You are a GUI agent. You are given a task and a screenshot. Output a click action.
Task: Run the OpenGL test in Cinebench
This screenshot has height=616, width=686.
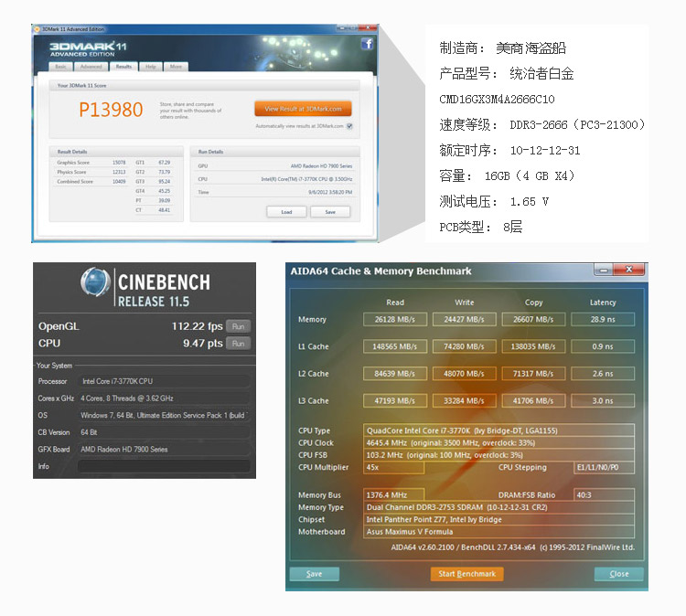239,326
